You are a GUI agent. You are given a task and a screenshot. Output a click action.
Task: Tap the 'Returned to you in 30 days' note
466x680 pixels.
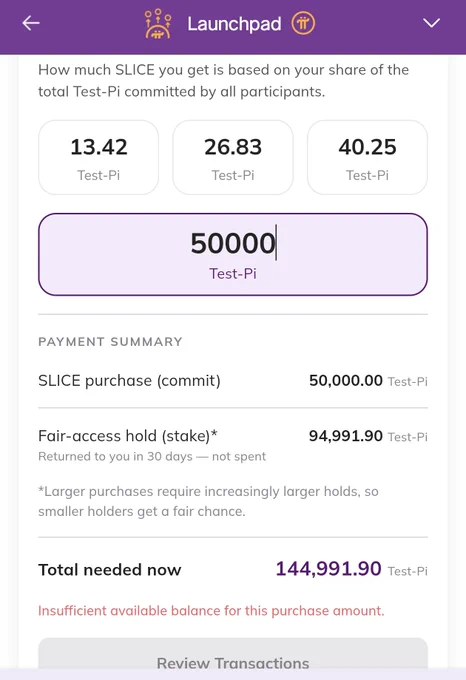tap(152, 457)
